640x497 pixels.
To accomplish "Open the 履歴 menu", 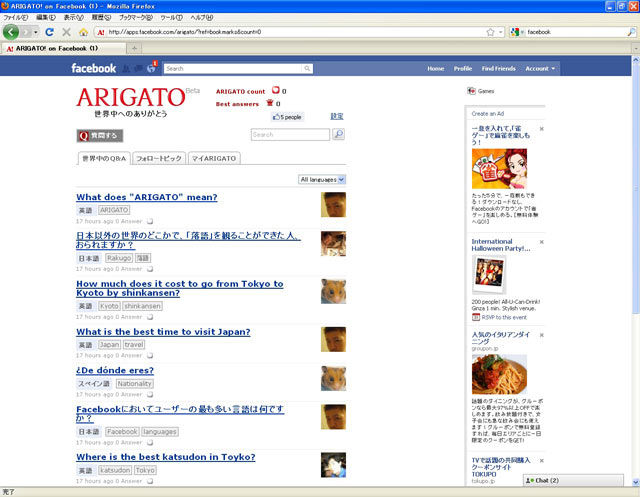I will (101, 18).
